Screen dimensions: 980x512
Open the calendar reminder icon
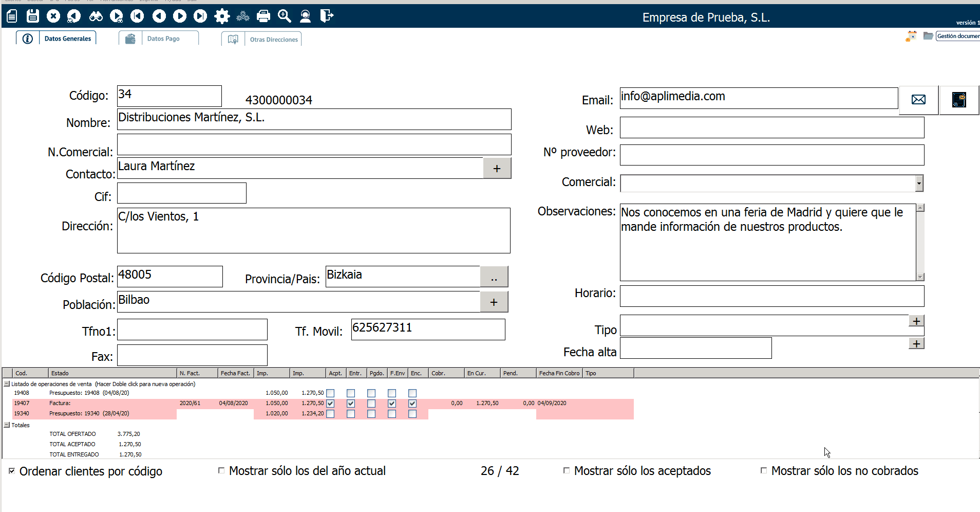(911, 36)
